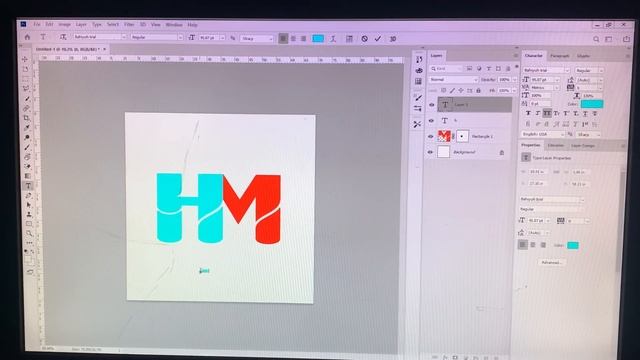Center align text in options bar

(293, 38)
